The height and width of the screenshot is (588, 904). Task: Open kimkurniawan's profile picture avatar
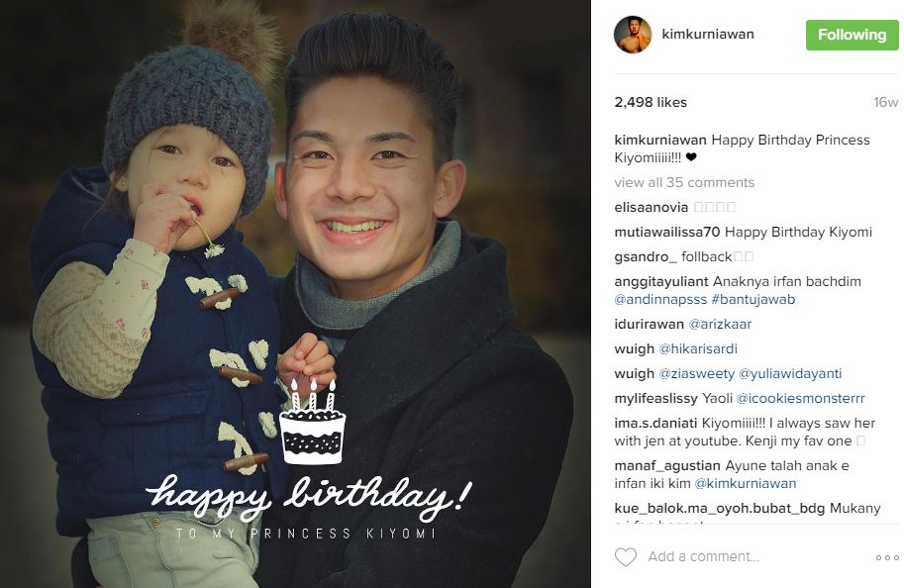point(633,35)
